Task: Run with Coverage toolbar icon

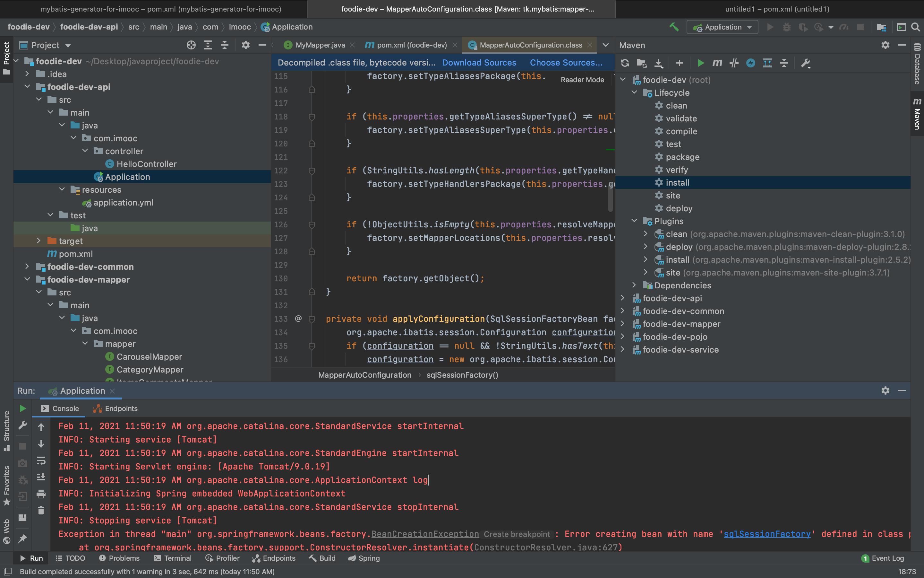Action: coord(803,27)
